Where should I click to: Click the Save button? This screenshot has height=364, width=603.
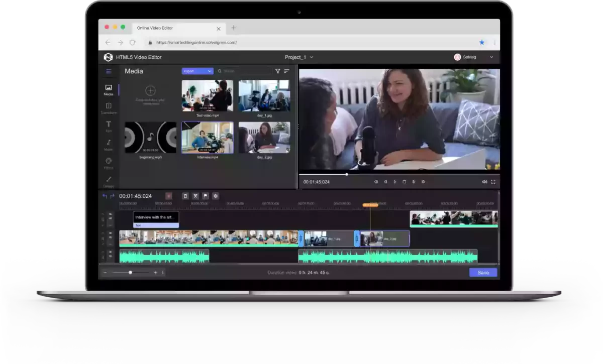click(x=483, y=273)
